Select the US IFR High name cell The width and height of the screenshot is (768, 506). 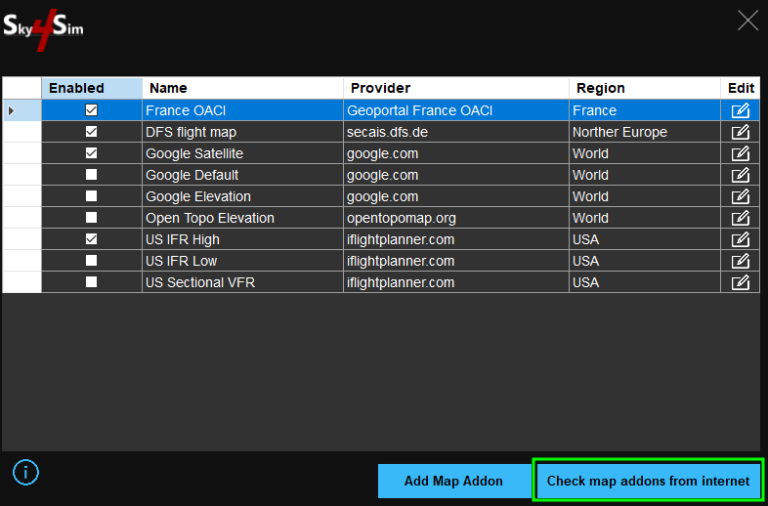point(243,240)
